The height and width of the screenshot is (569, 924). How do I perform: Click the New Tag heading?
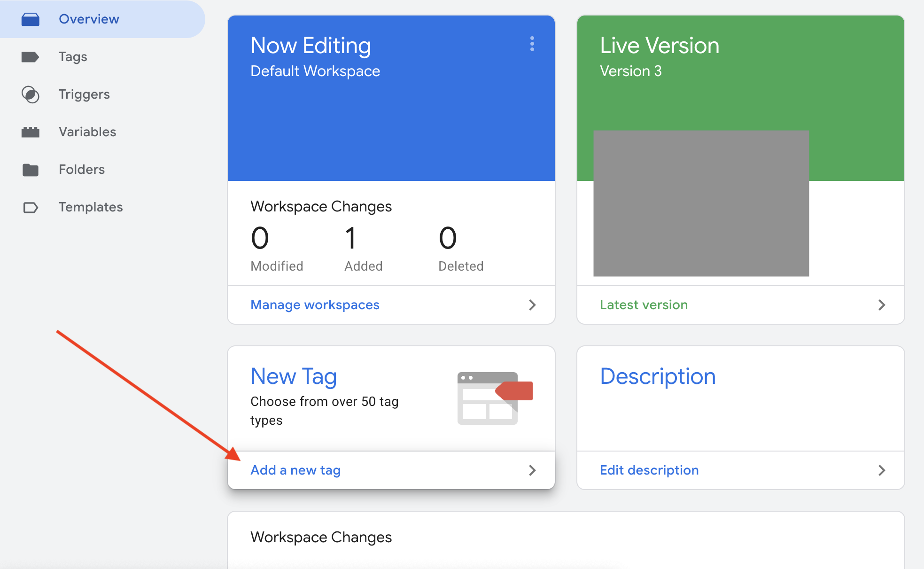click(294, 376)
